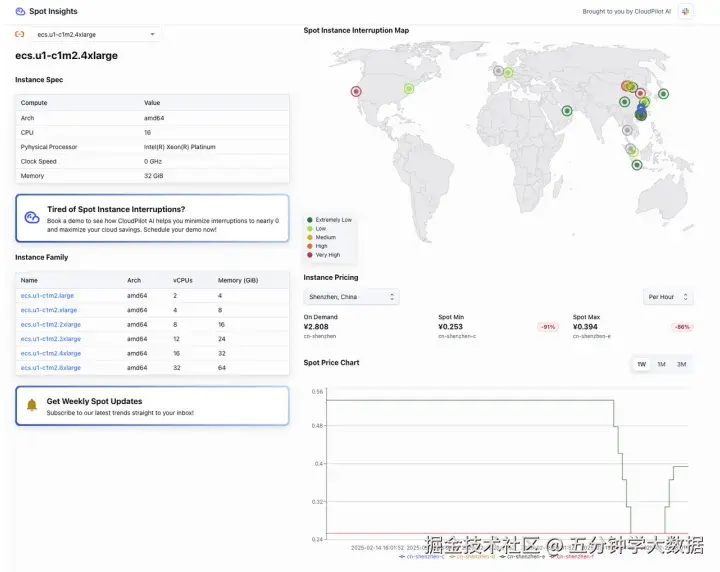Select the dark green marker over Indonesia
This screenshot has width=720, height=572.
click(x=637, y=165)
